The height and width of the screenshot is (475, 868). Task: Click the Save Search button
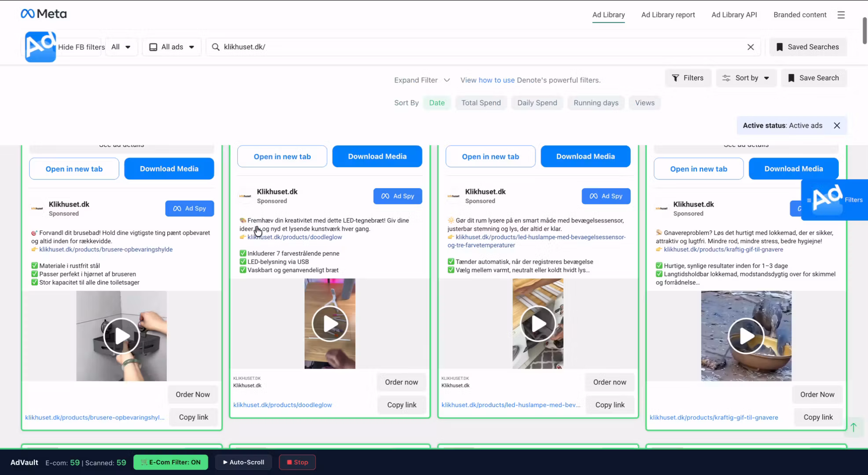pyautogui.click(x=813, y=78)
